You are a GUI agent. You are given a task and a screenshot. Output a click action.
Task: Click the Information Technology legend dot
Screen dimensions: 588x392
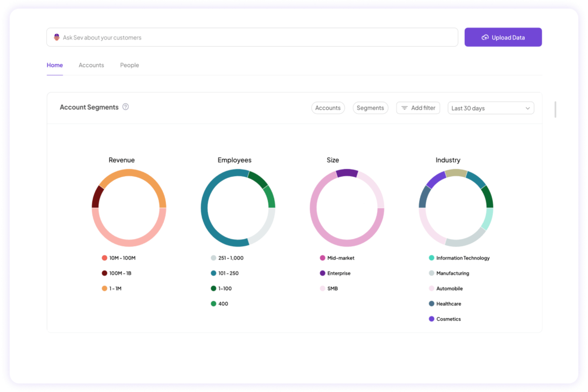coord(432,258)
